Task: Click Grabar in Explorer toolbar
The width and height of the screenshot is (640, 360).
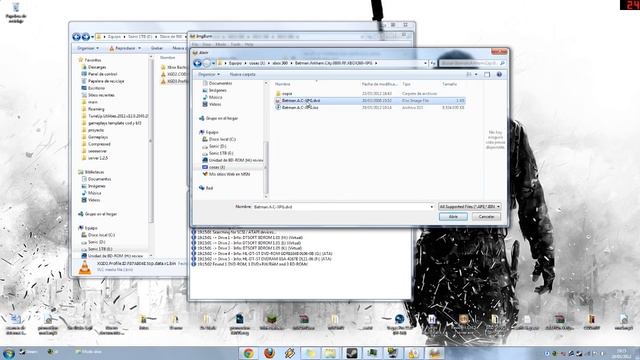Action: [157, 48]
